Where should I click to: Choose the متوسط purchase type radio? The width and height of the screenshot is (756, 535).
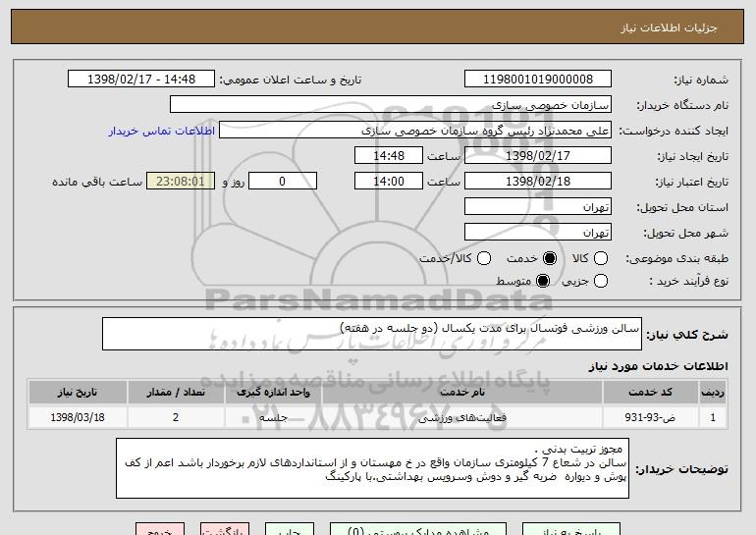543,281
